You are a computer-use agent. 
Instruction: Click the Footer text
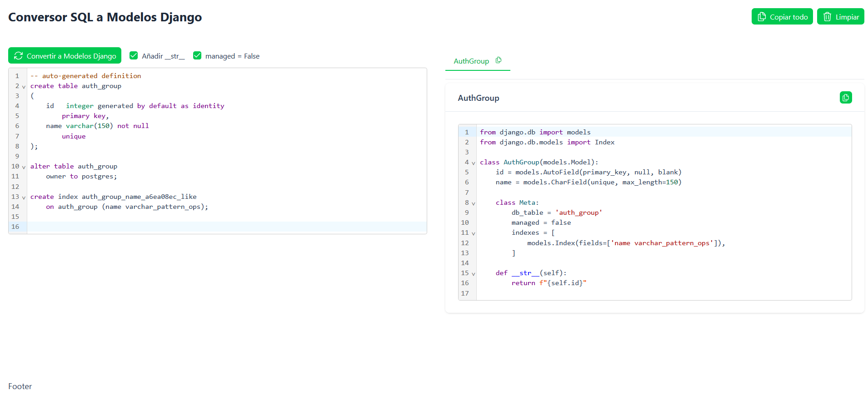click(x=20, y=386)
